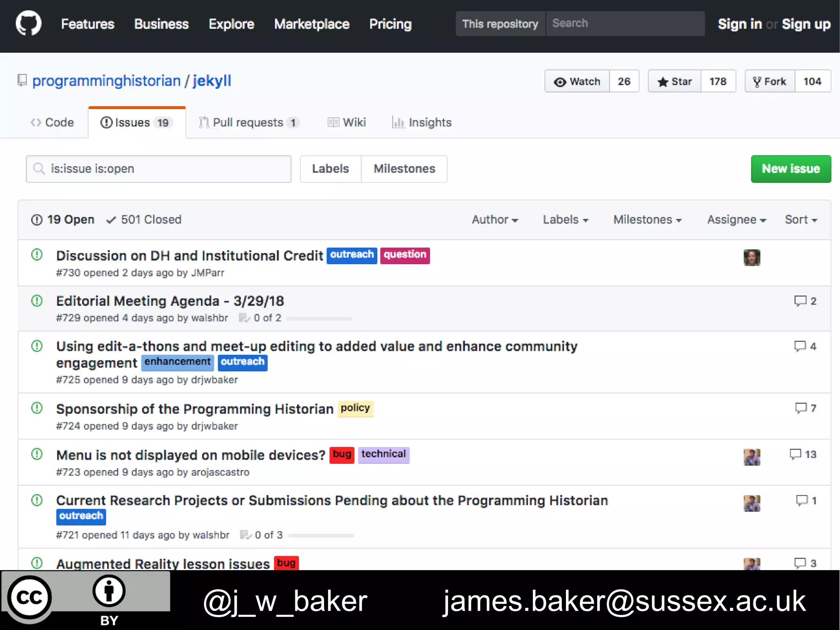The width and height of the screenshot is (840, 630).
Task: Click assignee avatar on Menu not displayed issue
Action: coord(752,457)
